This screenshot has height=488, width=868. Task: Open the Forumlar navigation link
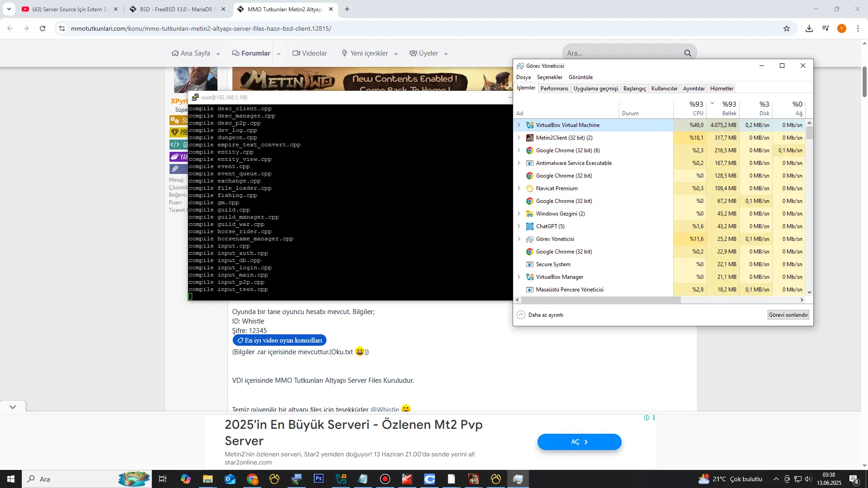(x=251, y=53)
